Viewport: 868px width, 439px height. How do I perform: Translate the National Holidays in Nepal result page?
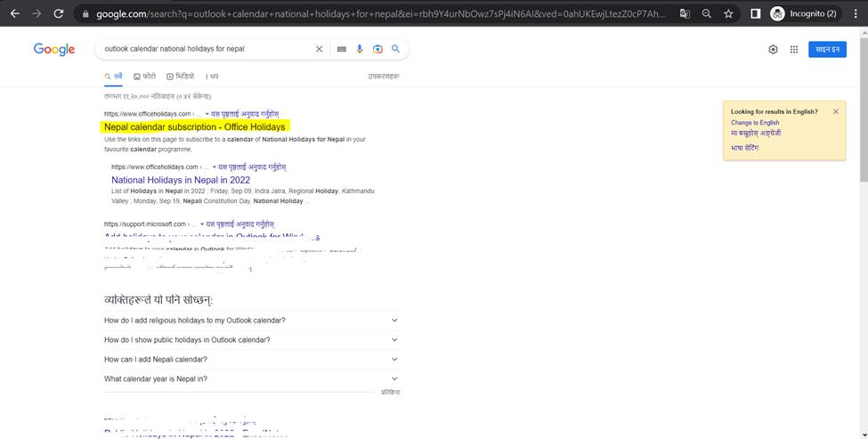[x=252, y=167]
